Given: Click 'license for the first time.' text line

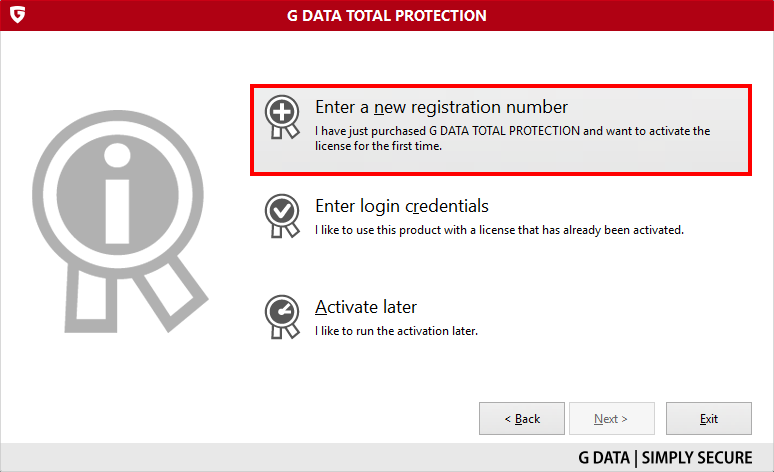Looking at the screenshot, I should coord(378,146).
